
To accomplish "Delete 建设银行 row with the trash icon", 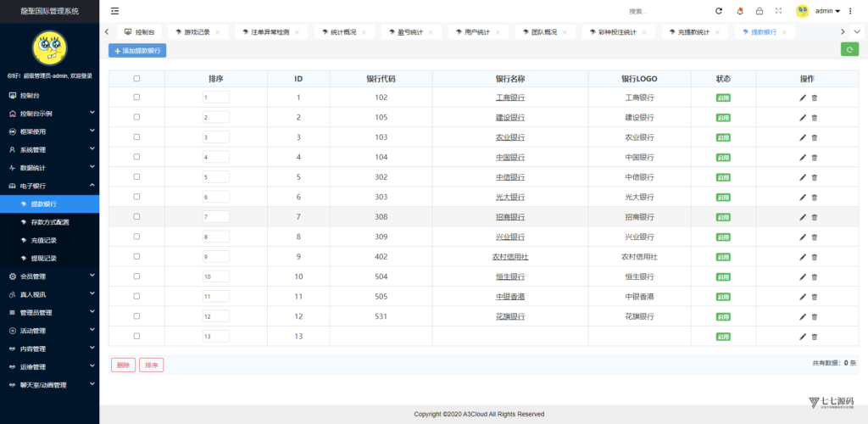I will click(x=815, y=118).
